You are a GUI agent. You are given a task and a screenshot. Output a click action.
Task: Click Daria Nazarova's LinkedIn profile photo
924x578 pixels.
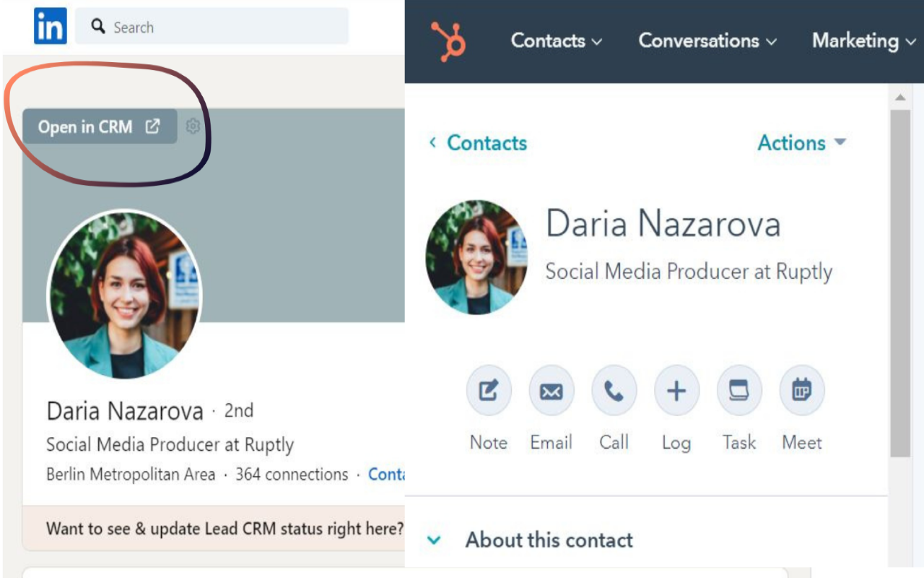(x=124, y=295)
